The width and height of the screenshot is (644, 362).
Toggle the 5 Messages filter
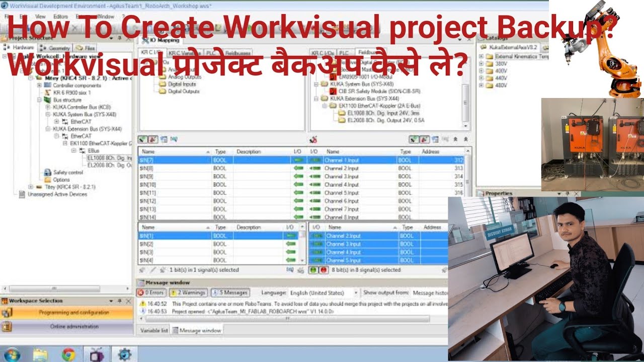(229, 292)
